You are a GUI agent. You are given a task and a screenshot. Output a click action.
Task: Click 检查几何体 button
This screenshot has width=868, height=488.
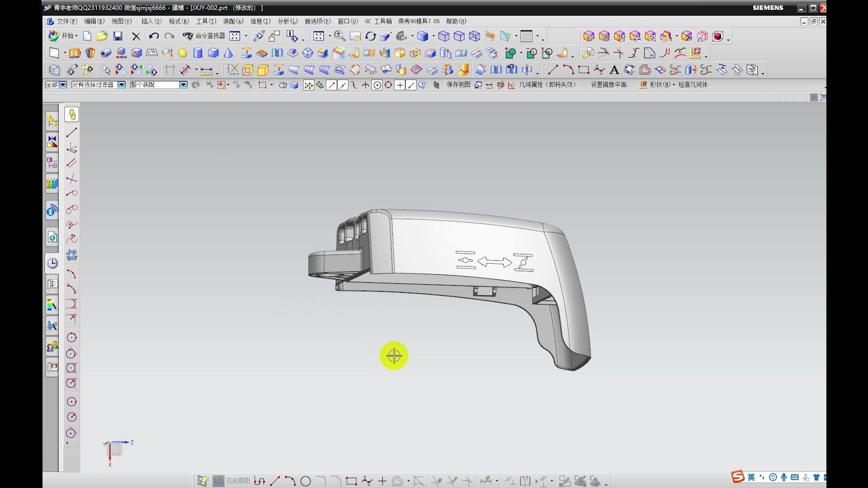tap(693, 85)
